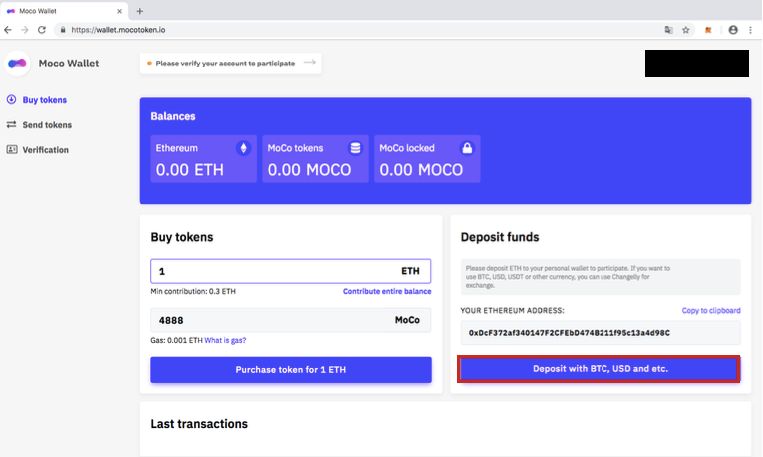Click the 0.00 ETH balance value
763x457 pixels.
[x=190, y=170]
